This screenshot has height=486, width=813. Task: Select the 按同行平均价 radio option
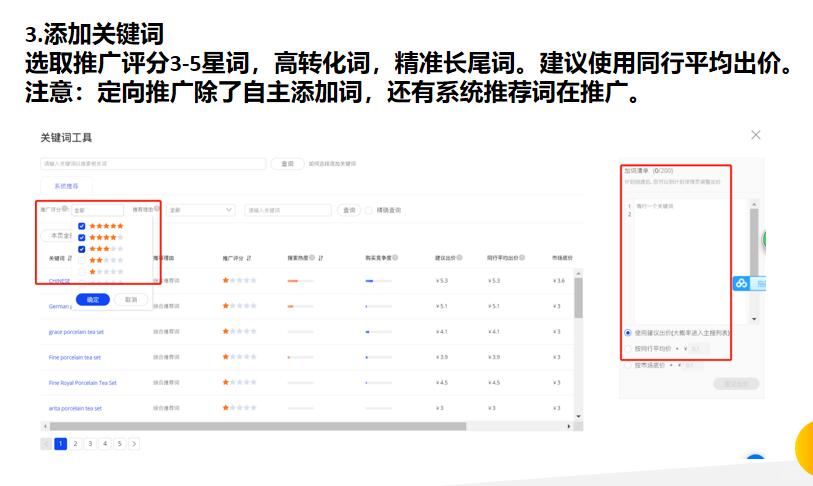click(x=628, y=349)
